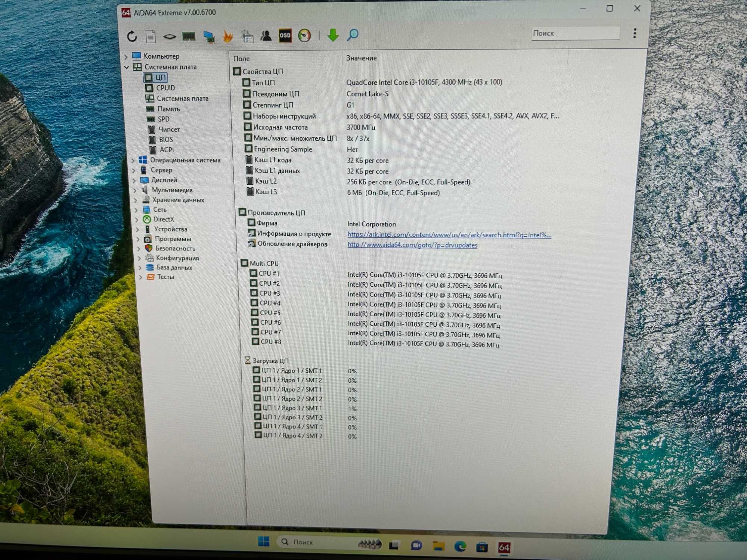747x560 pixels.
Task: Select the Безопасность tree item
Action: [170, 249]
